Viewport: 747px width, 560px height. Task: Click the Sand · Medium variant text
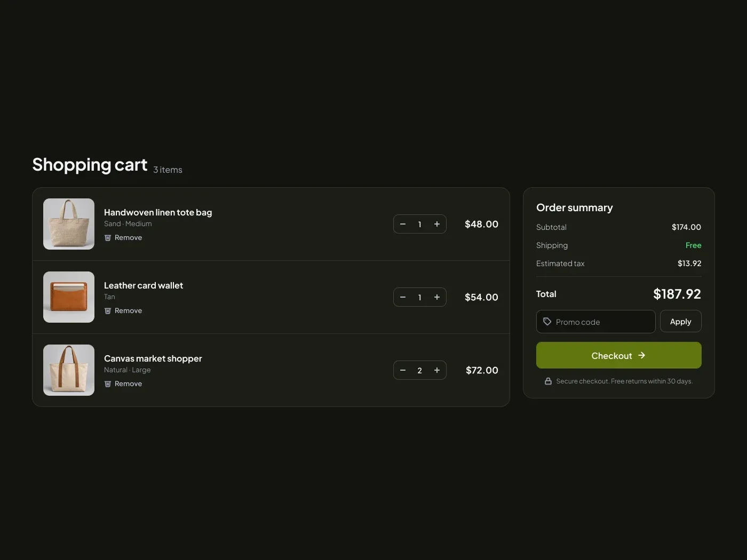pyautogui.click(x=128, y=224)
